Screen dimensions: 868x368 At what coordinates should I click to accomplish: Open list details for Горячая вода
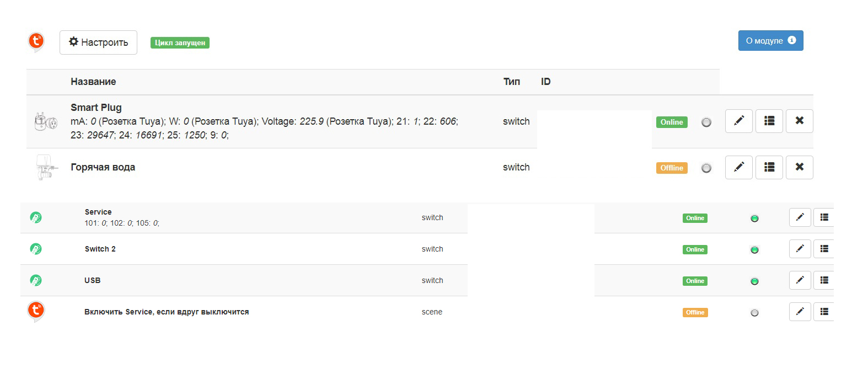(x=769, y=167)
